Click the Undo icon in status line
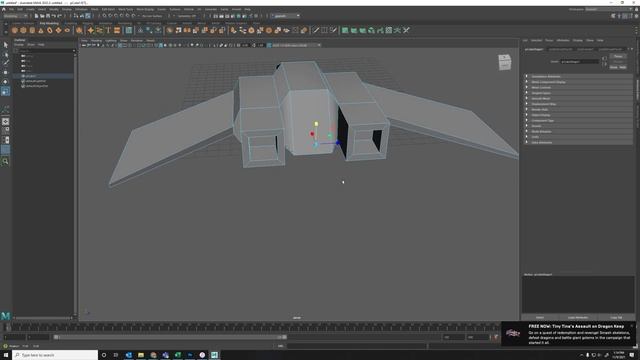The image size is (640, 360). click(x=53, y=16)
